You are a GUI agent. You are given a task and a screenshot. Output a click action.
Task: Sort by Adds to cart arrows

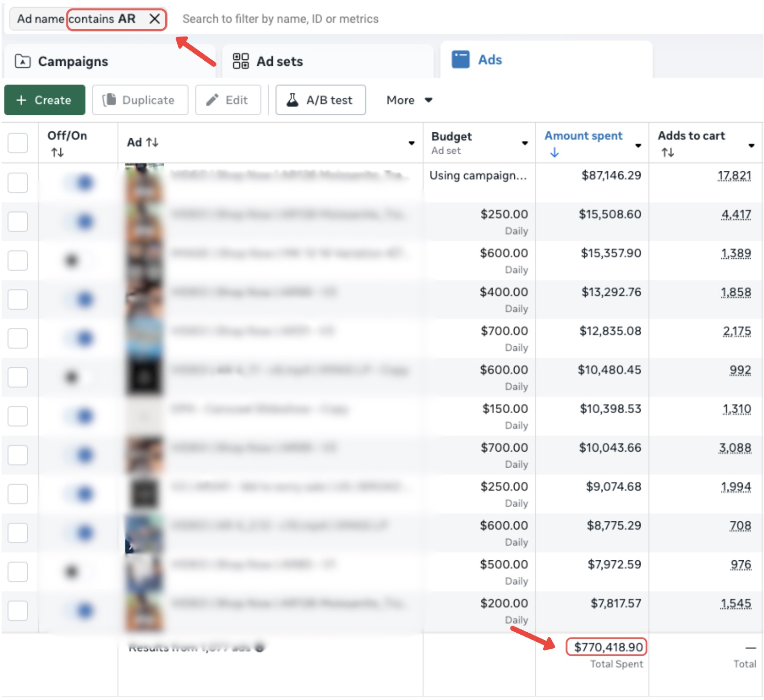[x=668, y=152]
